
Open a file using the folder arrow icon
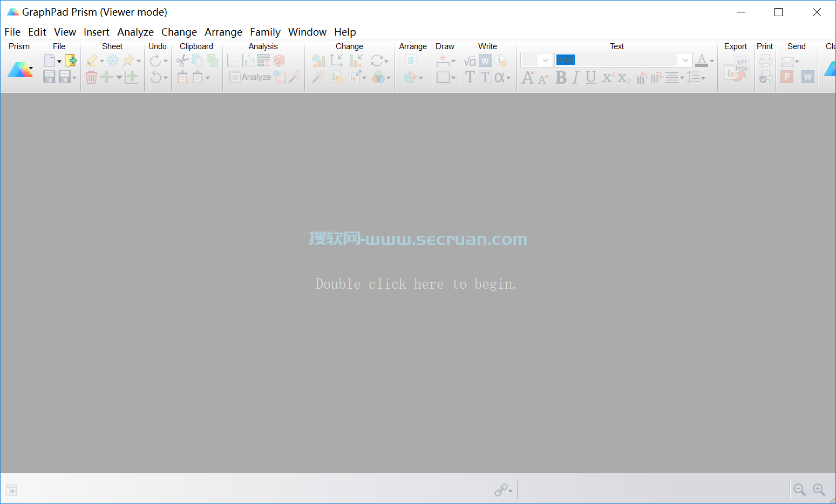[71, 60]
